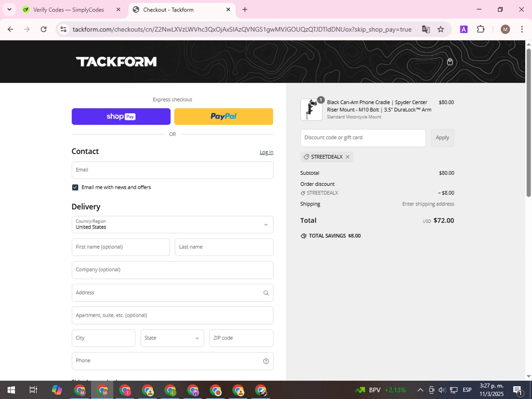
Task: Focus the City field
Action: 103,338
